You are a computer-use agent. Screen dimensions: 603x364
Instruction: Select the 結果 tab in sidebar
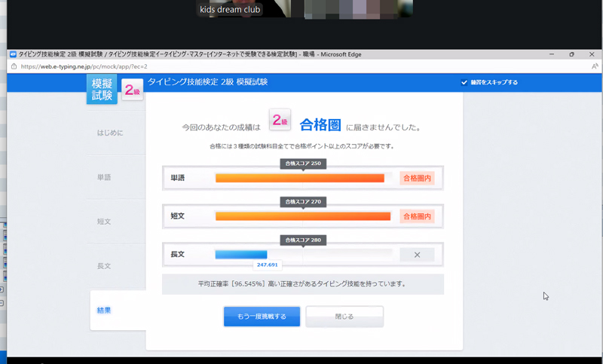(104, 310)
